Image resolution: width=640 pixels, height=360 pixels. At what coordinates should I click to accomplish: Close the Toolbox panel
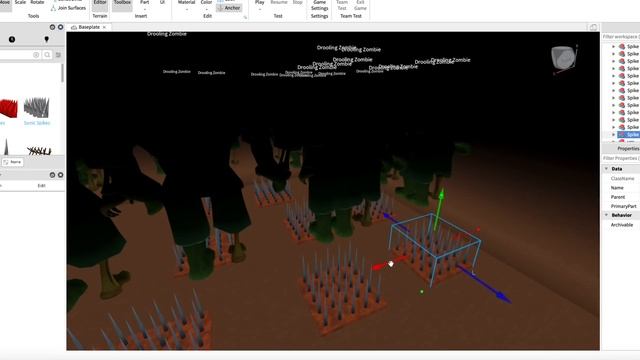pyautogui.click(x=60, y=27)
